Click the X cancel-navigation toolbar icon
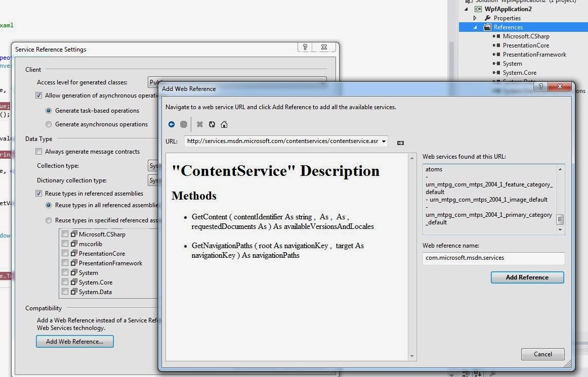 tap(200, 124)
